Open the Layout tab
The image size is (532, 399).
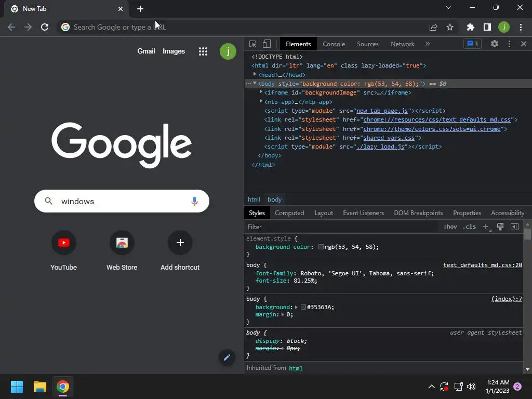point(323,213)
